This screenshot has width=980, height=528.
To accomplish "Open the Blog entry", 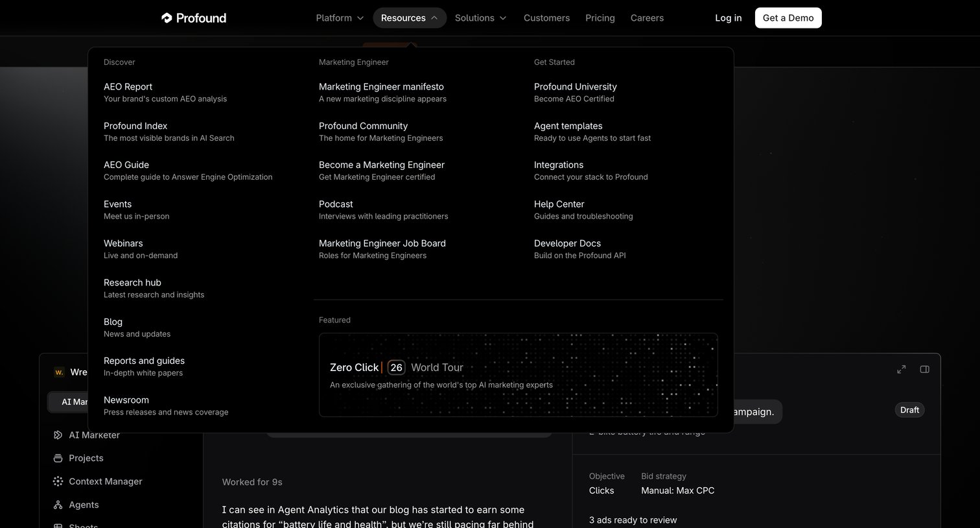I will (x=137, y=328).
